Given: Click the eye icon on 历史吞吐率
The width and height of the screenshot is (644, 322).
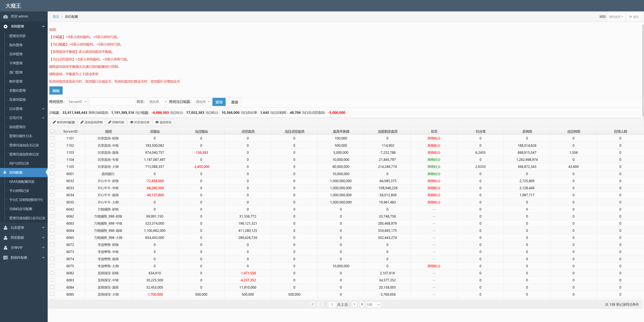Looking at the screenshot, I should point(131,122).
